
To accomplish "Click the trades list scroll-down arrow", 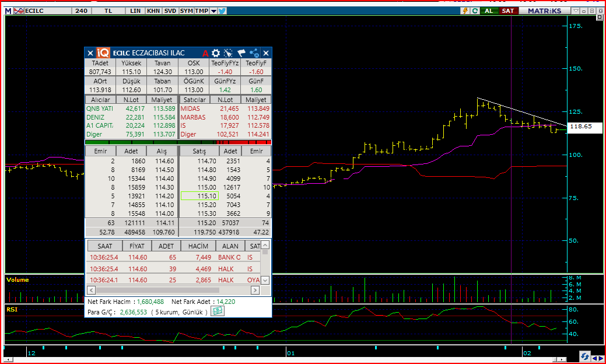I will (x=265, y=280).
